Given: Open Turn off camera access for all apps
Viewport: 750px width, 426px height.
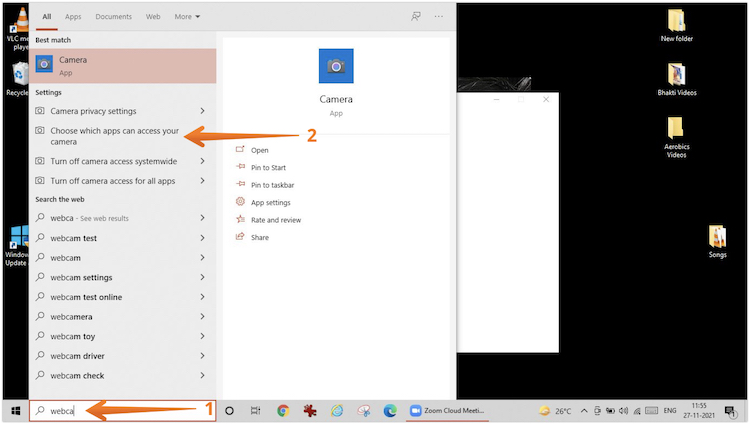Looking at the screenshot, I should 115,181.
